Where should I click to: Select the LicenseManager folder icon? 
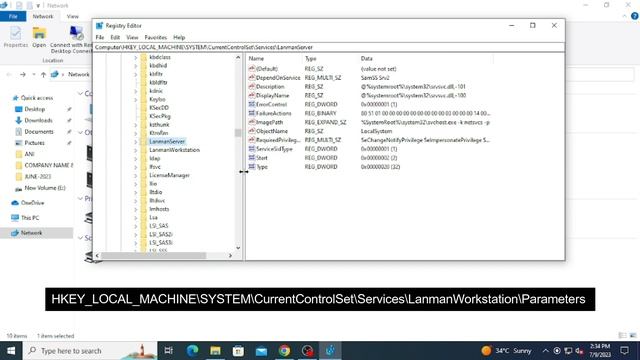point(143,176)
